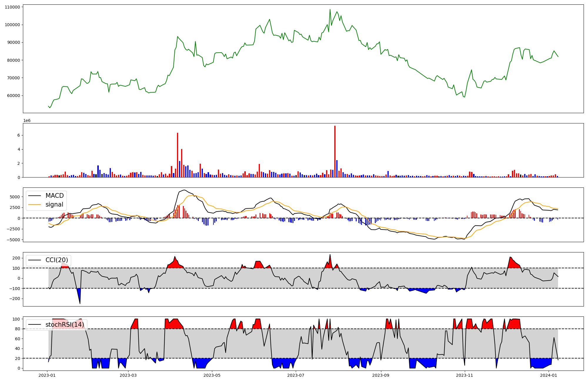
Task: Click the stochRSI(14) legend label
Action: 65,325
